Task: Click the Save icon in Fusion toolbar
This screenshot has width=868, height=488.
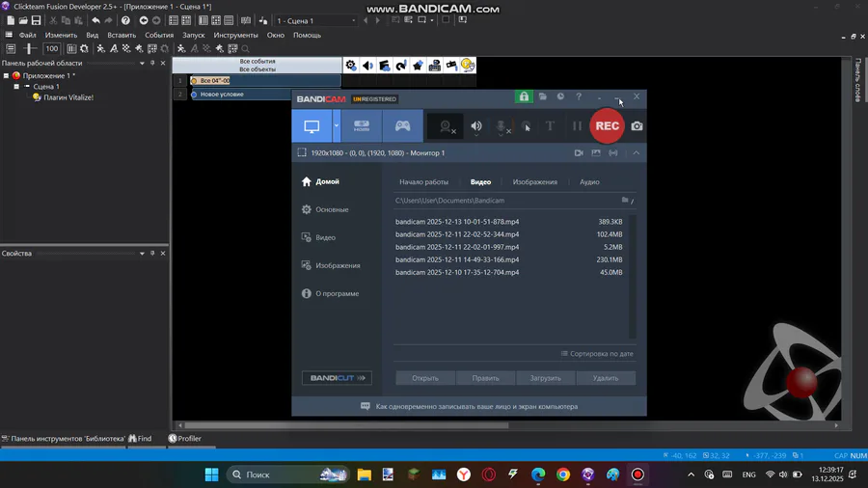Action: coord(36,20)
